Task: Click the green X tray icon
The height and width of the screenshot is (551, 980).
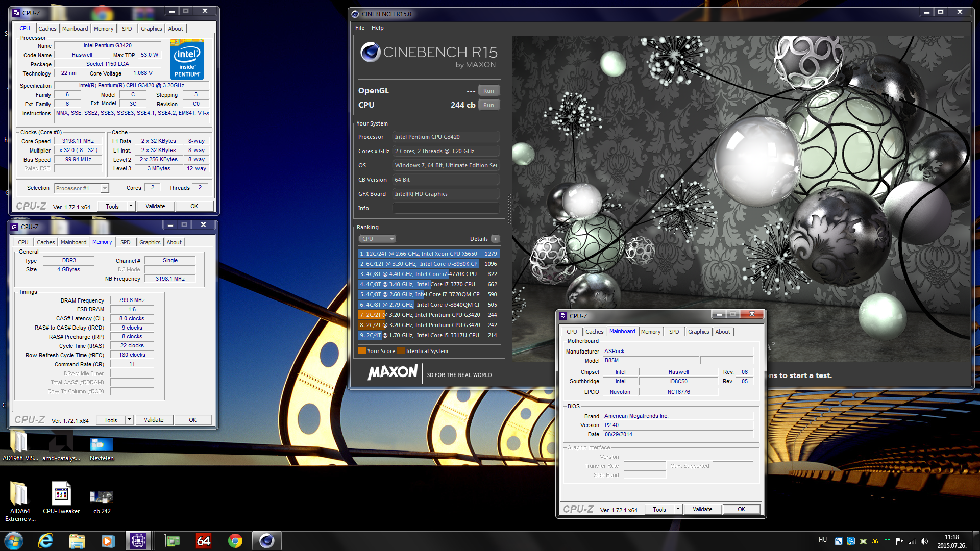Action: [x=863, y=541]
